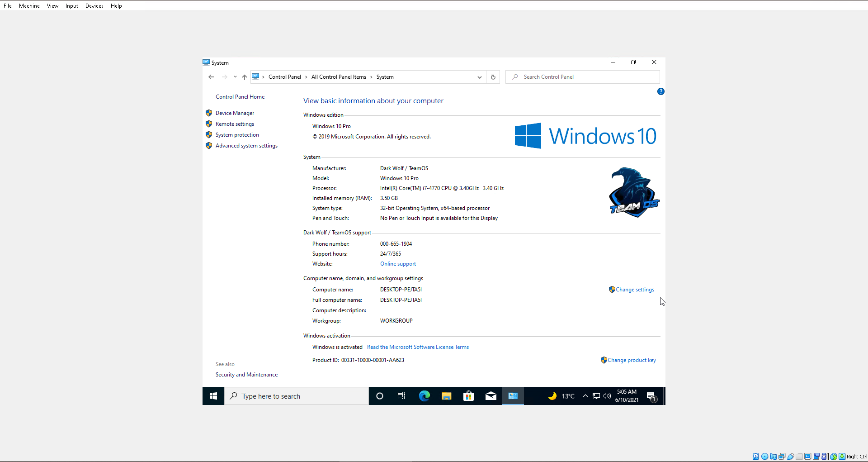Open the VirtualBox Help menu

[116, 6]
